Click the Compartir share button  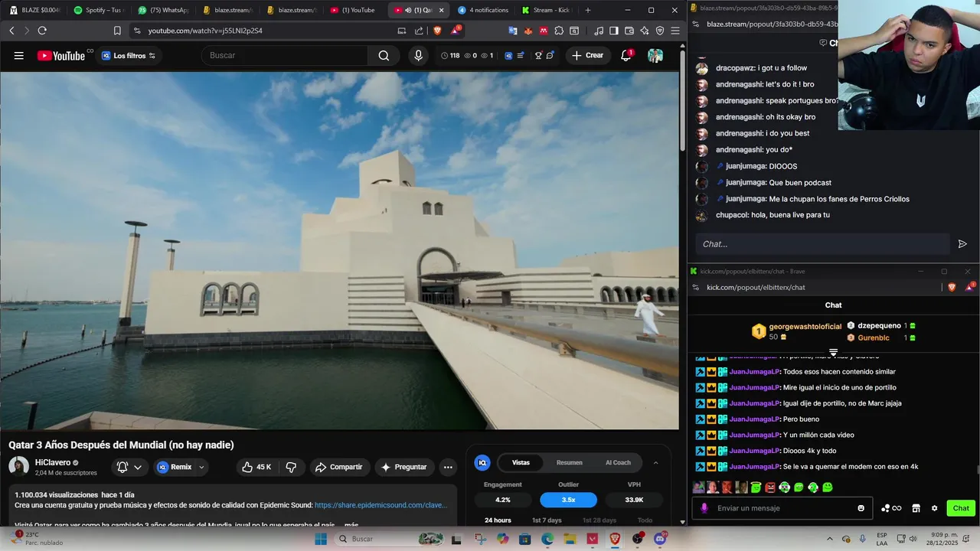(x=339, y=467)
